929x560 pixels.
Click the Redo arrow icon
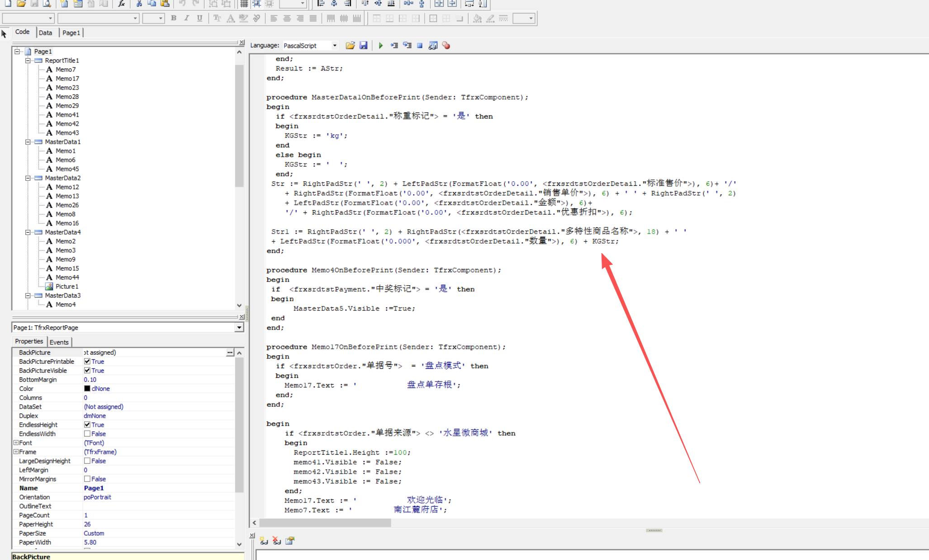pos(195,4)
